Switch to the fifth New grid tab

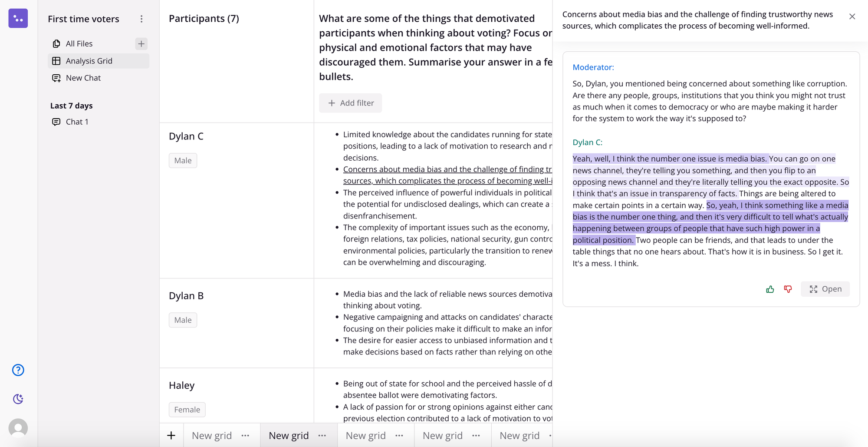point(519,435)
